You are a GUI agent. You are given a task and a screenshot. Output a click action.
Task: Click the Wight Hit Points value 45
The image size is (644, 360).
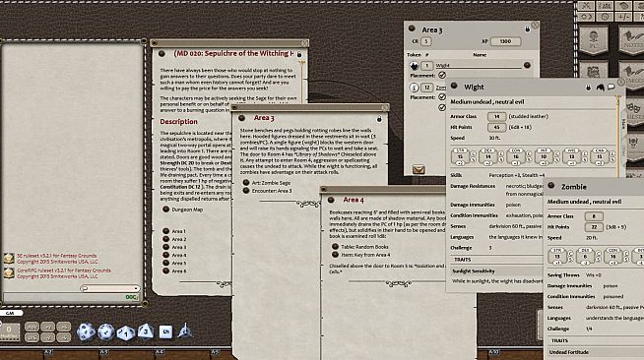click(496, 127)
